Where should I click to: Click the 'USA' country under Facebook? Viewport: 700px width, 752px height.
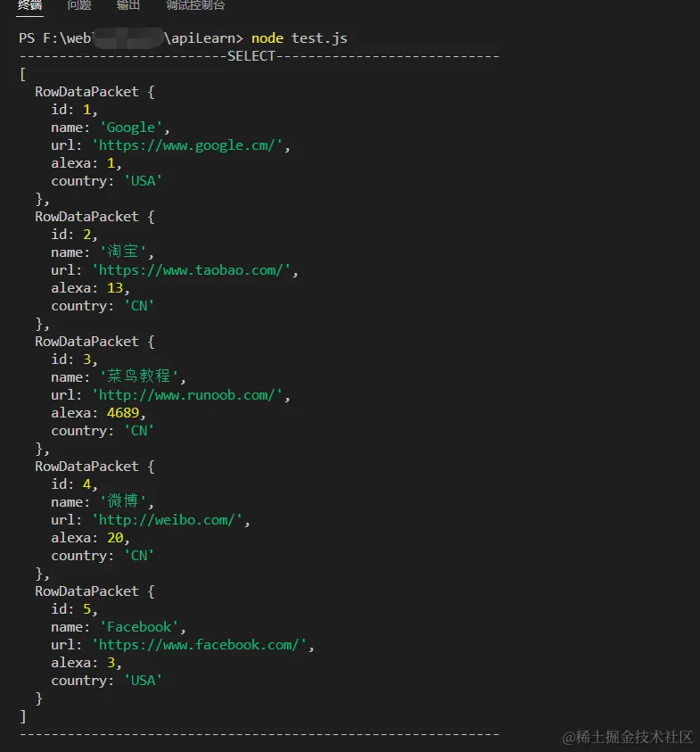coord(143,680)
